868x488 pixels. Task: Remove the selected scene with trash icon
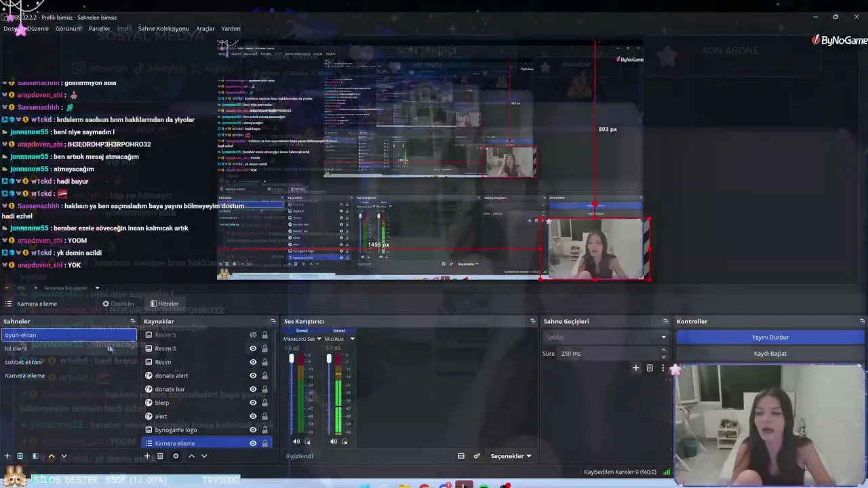click(20, 456)
